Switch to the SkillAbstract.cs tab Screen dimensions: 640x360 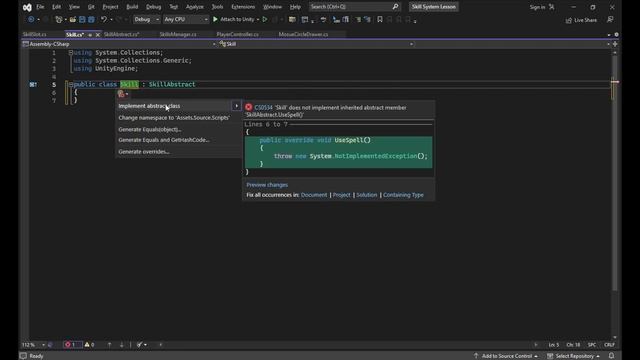pos(122,35)
